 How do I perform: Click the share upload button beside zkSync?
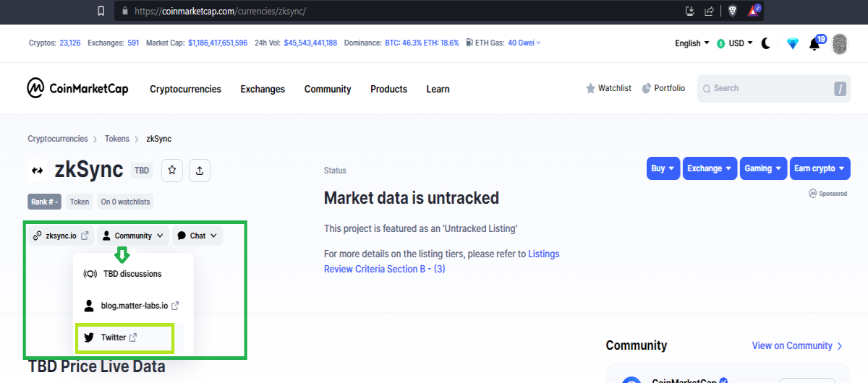click(200, 170)
